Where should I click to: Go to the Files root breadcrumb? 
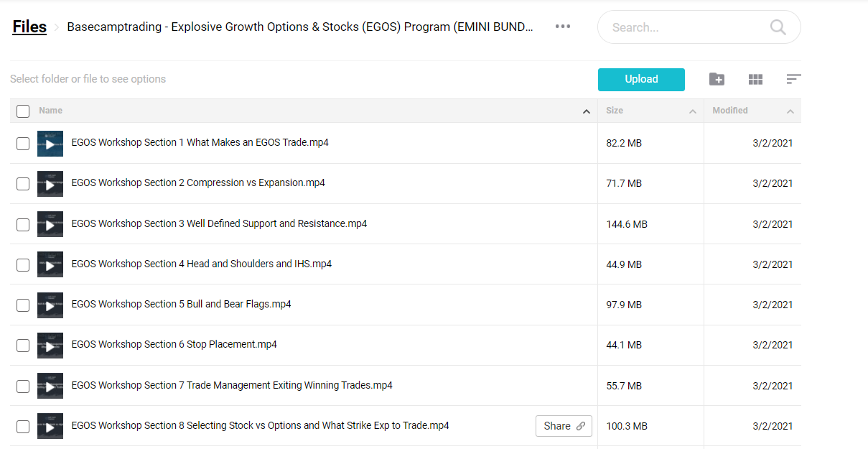pos(29,27)
